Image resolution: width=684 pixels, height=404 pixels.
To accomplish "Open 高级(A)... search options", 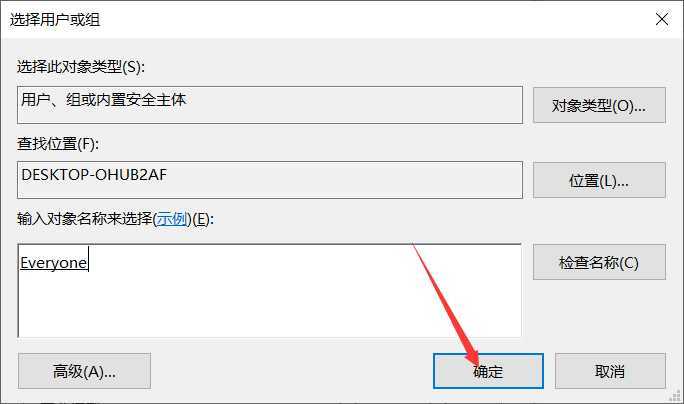I will (x=84, y=371).
